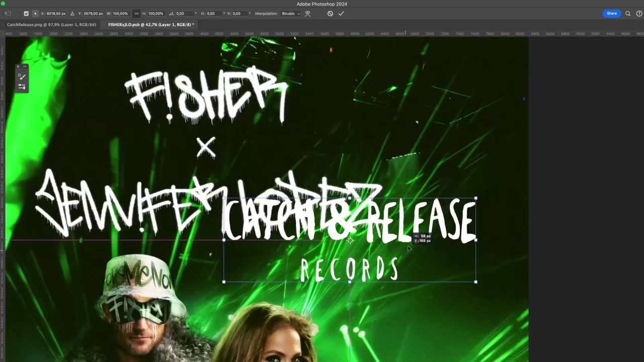
Task: Click the RECORDS text in the artwork
Action: click(x=349, y=269)
